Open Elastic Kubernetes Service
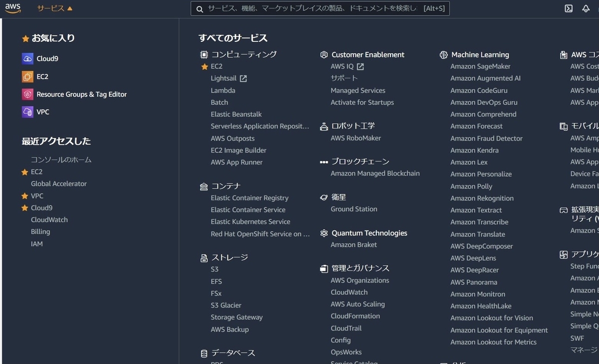Screen dimensions: 599x364 coord(251,222)
